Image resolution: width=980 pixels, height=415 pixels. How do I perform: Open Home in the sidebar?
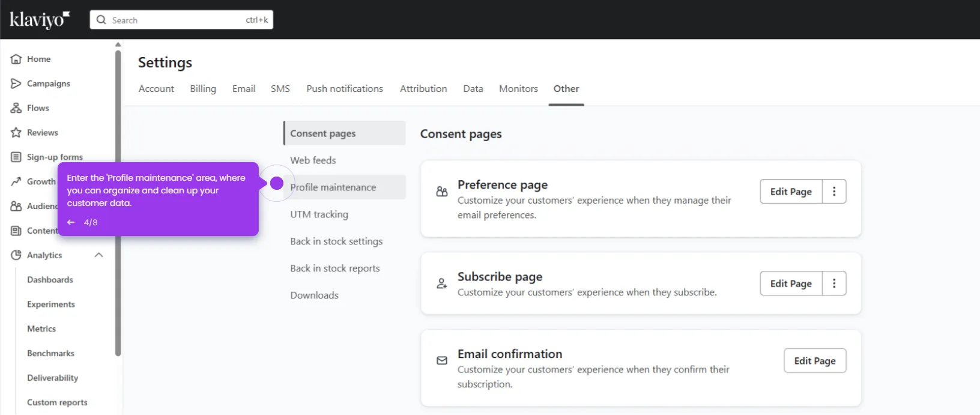click(x=38, y=59)
